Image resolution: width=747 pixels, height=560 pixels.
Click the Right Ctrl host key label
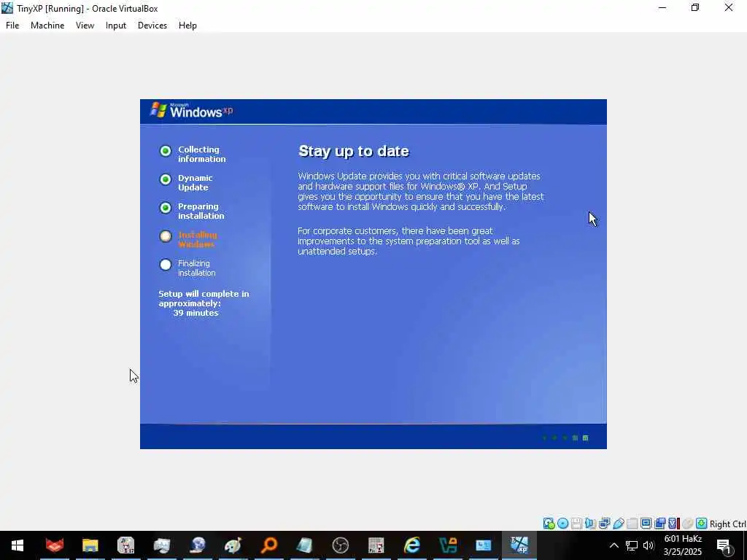click(728, 524)
